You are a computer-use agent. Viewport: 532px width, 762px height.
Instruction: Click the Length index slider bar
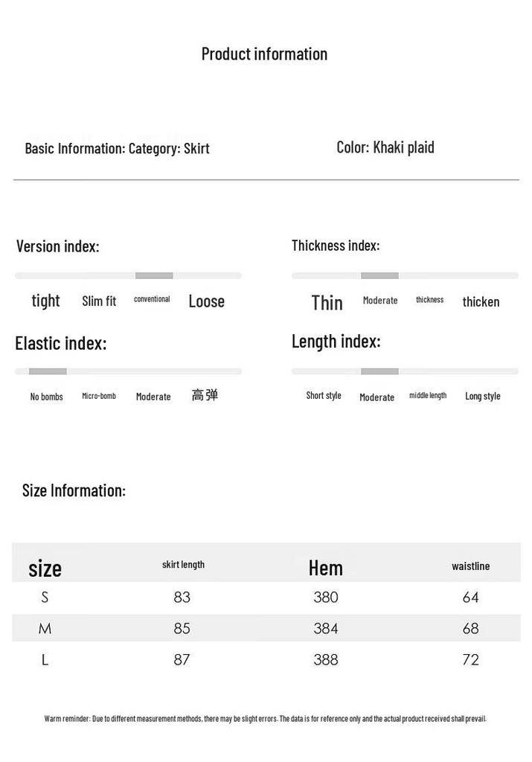405,371
